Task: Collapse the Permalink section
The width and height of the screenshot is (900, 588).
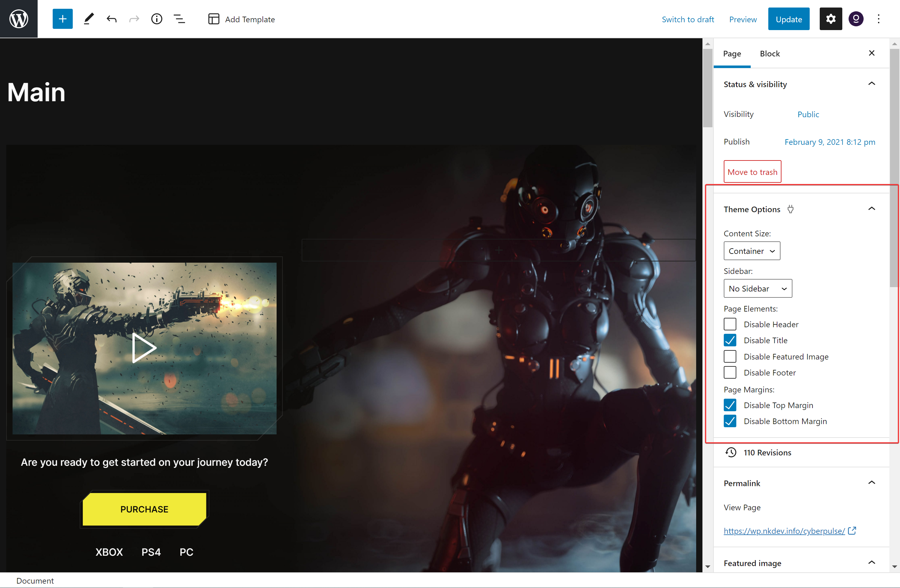Action: pos(872,483)
